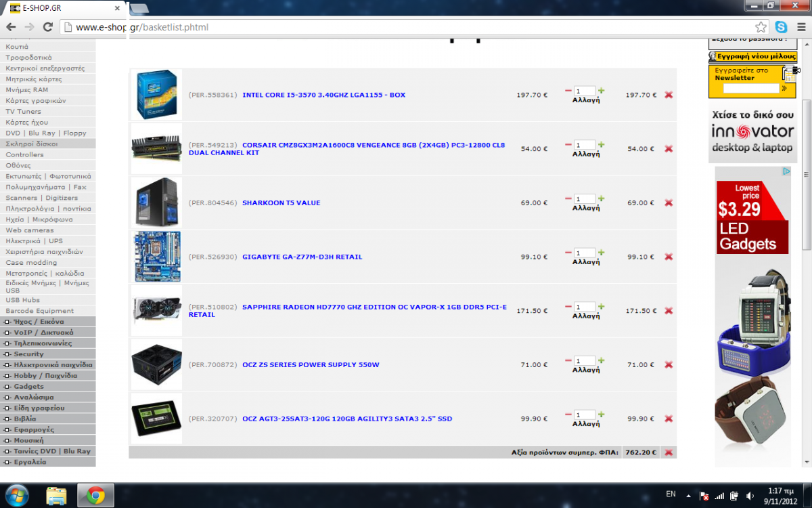Increase Gigabyte GA-Z77M-D3H quantity with plus
Image resolution: width=812 pixels, height=508 pixels.
602,252
